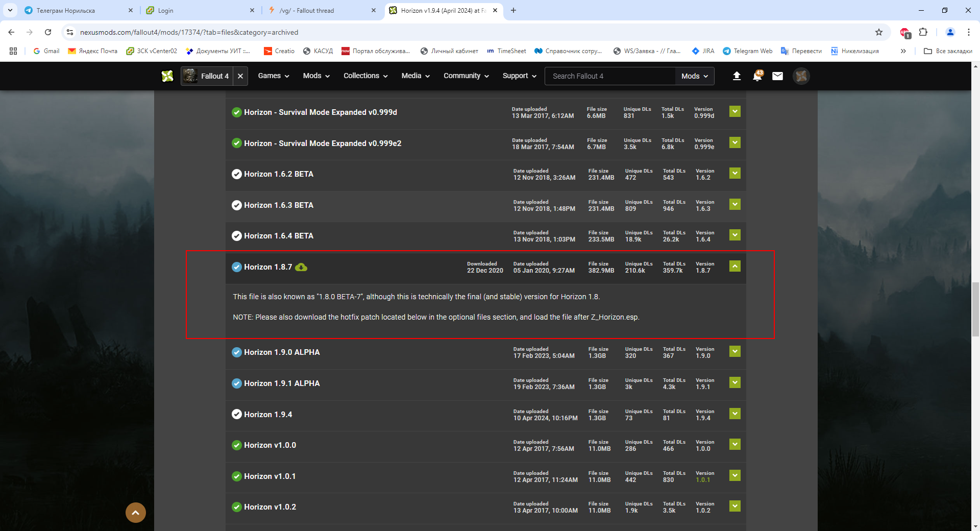
Task: Expand the Collections menu
Action: 365,76
